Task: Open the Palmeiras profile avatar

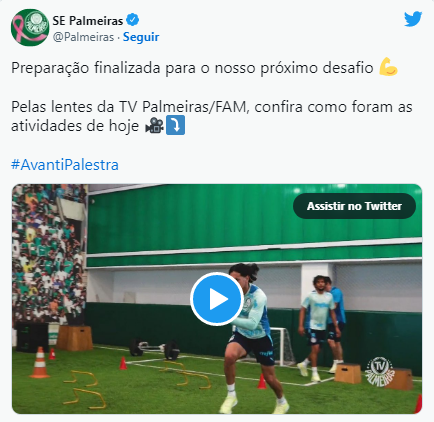Action: point(30,28)
